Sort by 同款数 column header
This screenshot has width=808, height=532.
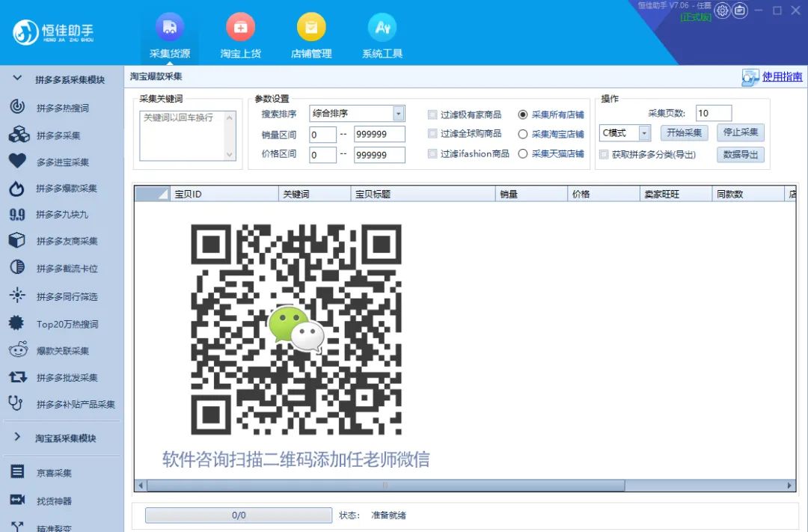coord(747,194)
